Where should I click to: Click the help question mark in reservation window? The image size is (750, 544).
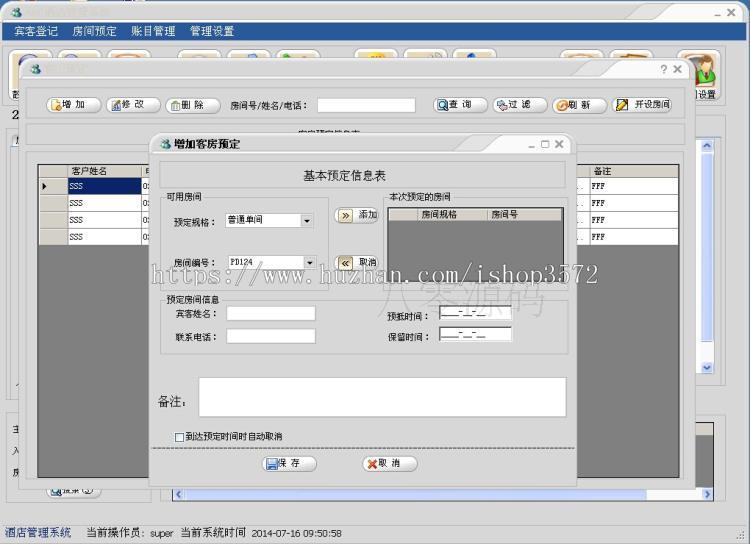tap(663, 69)
